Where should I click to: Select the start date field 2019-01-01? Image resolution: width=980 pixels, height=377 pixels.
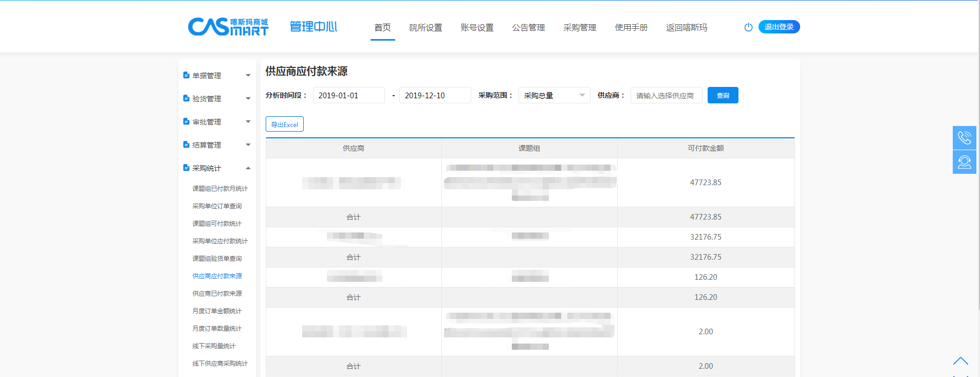pos(348,96)
